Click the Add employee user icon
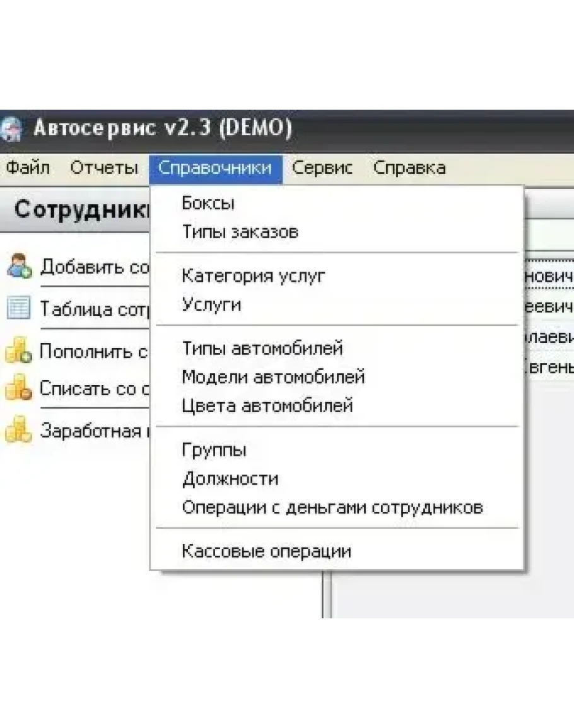 [x=18, y=266]
